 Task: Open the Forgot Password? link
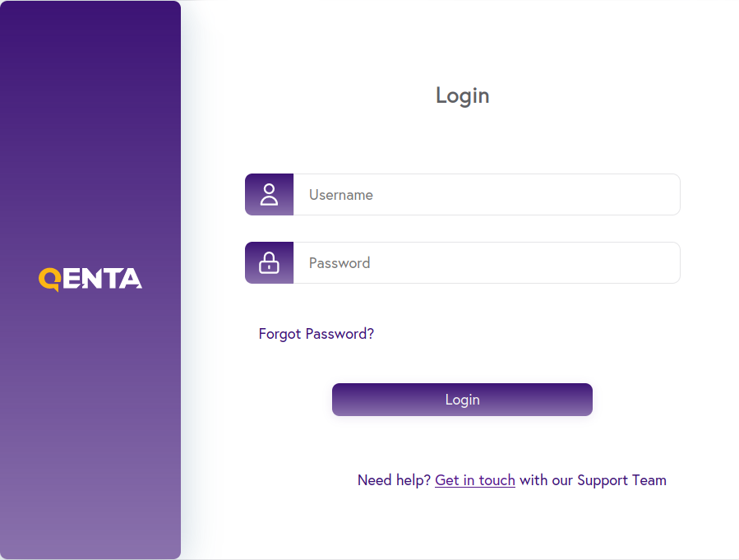pos(316,334)
